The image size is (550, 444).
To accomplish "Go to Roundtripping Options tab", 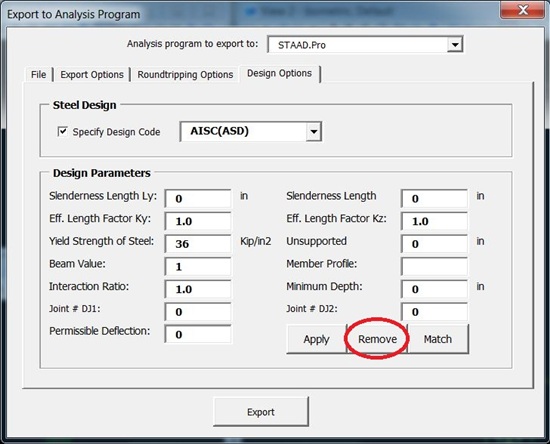I will [185, 75].
